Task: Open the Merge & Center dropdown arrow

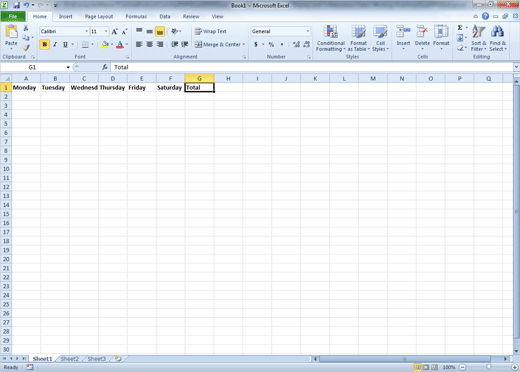Action: [x=244, y=44]
